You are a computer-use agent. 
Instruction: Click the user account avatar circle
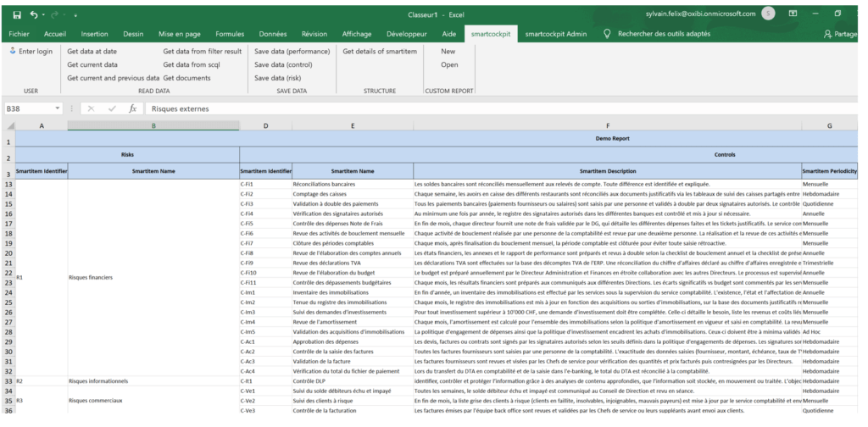tap(767, 14)
